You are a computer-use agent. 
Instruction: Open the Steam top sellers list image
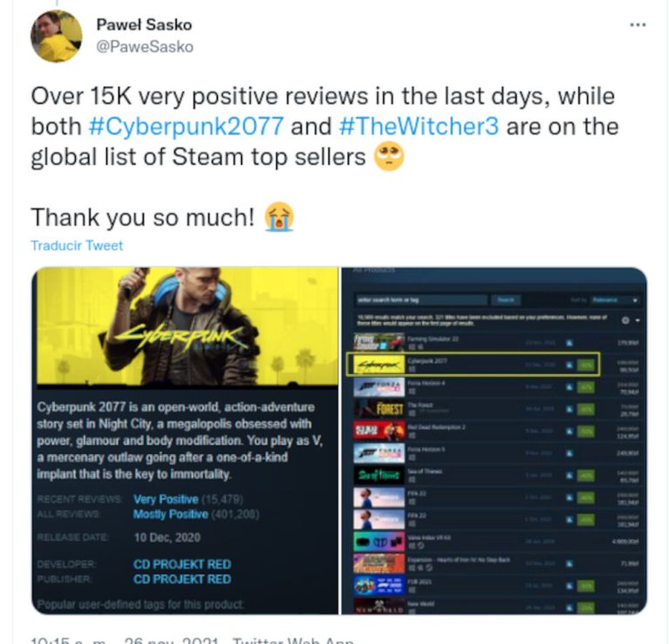(x=494, y=441)
